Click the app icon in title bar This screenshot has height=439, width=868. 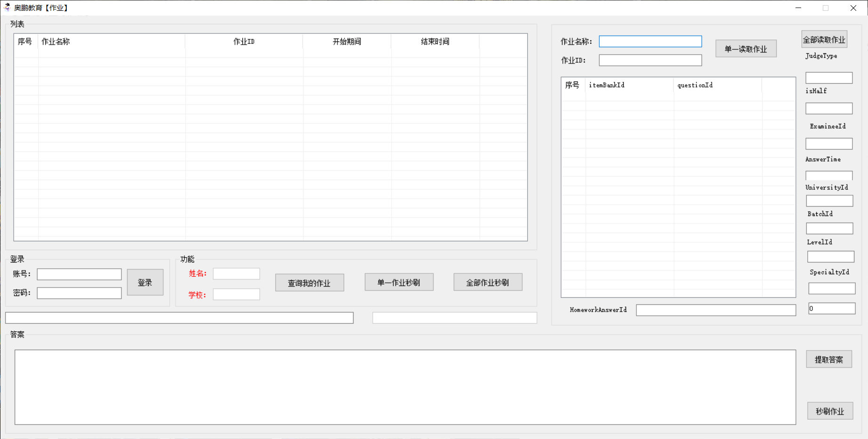pyautogui.click(x=7, y=8)
